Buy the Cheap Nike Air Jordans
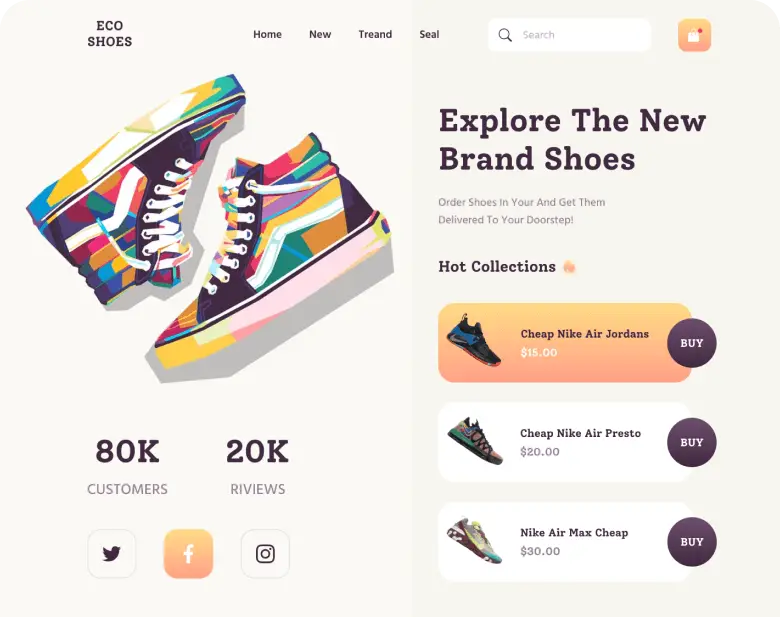Screen dimensions: 780x617 [691, 343]
